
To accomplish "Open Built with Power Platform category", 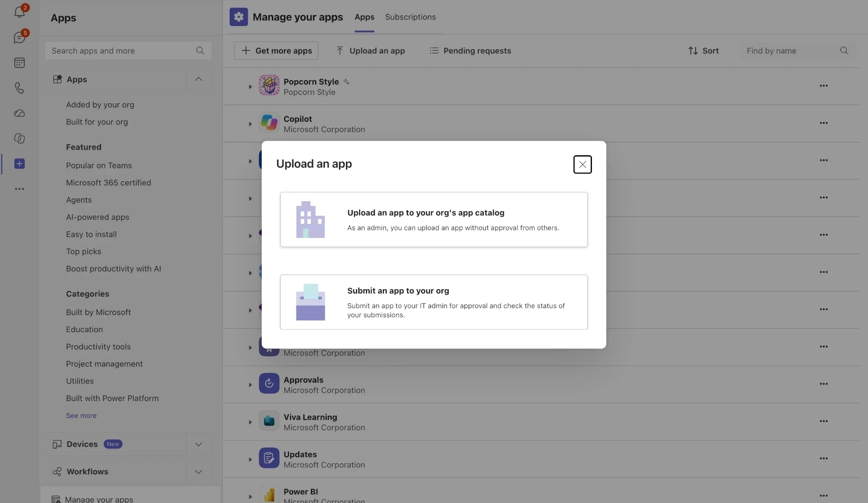I will 112,398.
